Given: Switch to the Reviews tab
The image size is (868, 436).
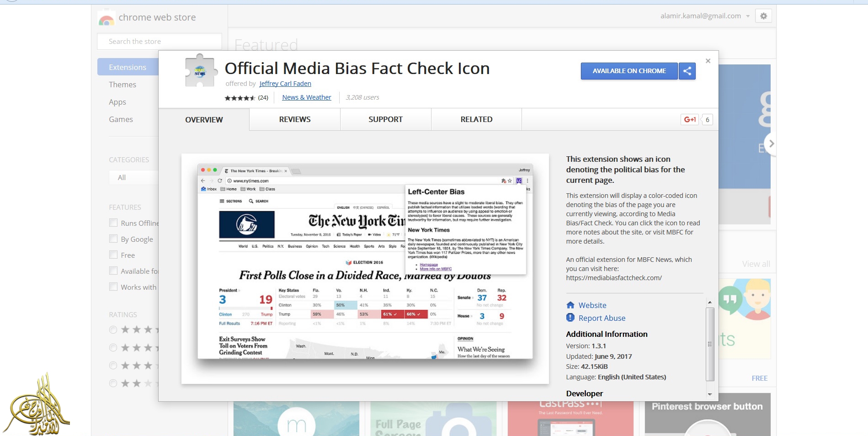Looking at the screenshot, I should 295,119.
